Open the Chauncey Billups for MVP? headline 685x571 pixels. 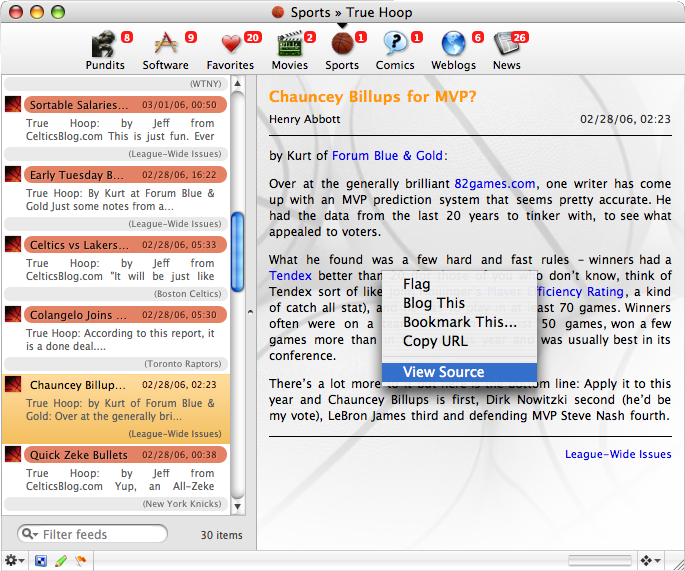[x=372, y=96]
